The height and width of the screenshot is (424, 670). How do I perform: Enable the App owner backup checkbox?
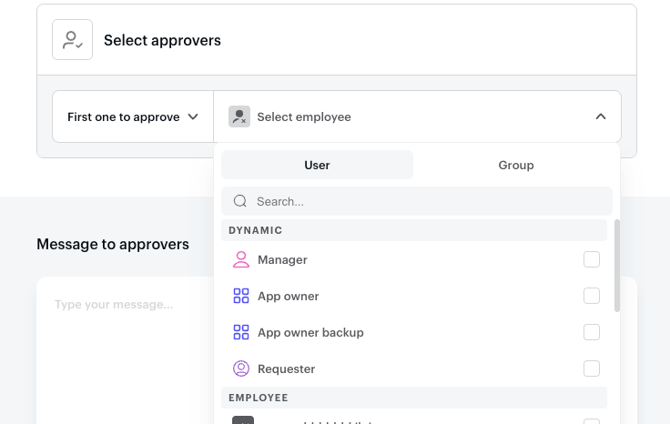pos(591,332)
